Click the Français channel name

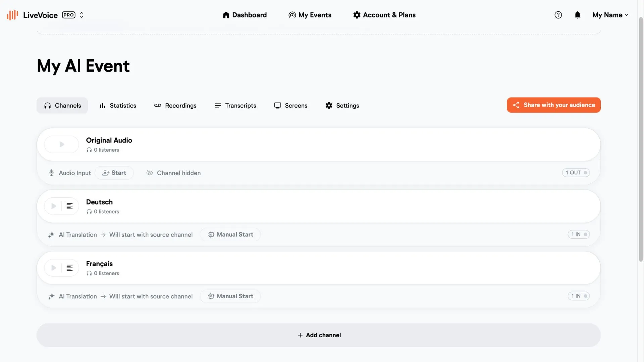coord(99,264)
